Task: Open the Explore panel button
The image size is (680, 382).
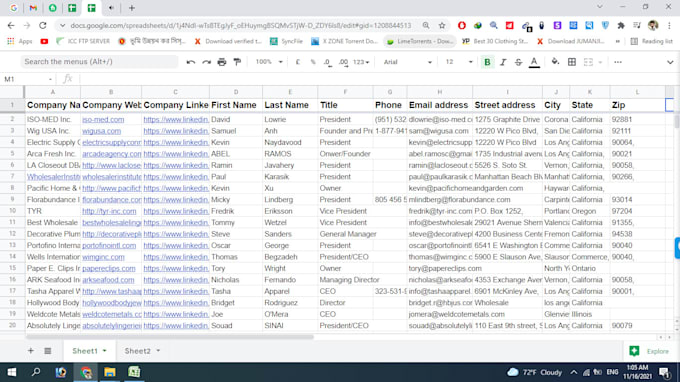Action: pos(649,351)
